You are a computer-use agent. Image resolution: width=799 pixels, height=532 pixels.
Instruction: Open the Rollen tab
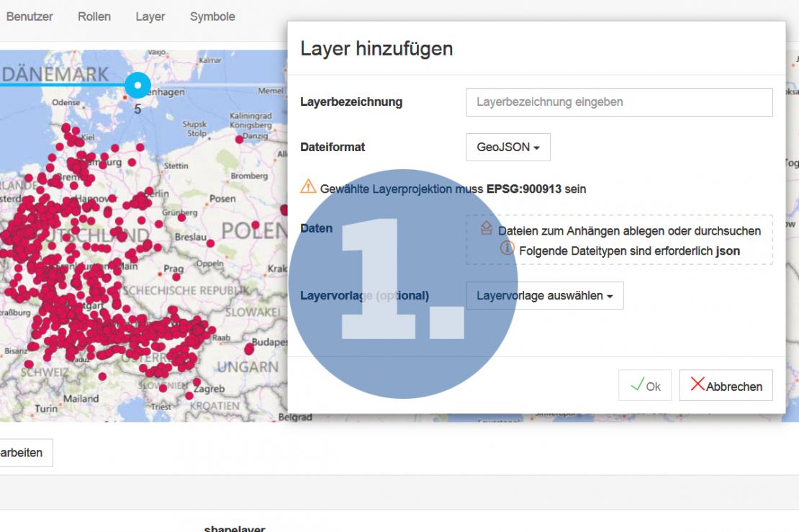pos(94,17)
